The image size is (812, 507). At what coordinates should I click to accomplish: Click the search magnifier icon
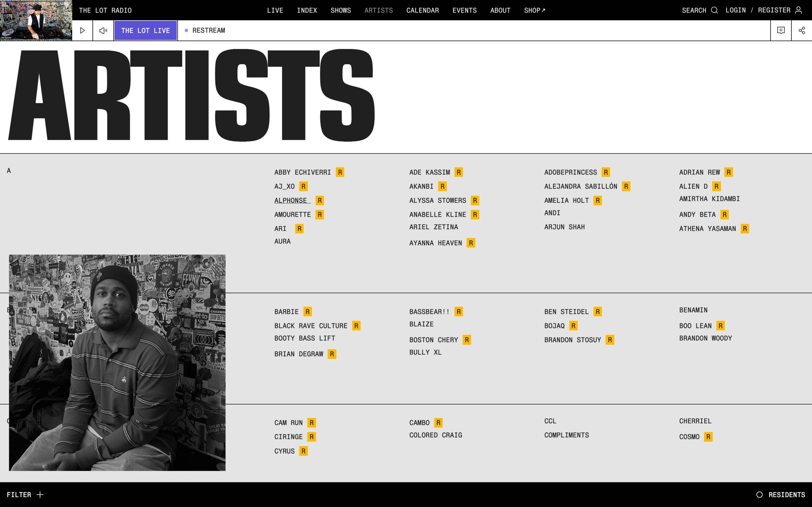pyautogui.click(x=714, y=10)
